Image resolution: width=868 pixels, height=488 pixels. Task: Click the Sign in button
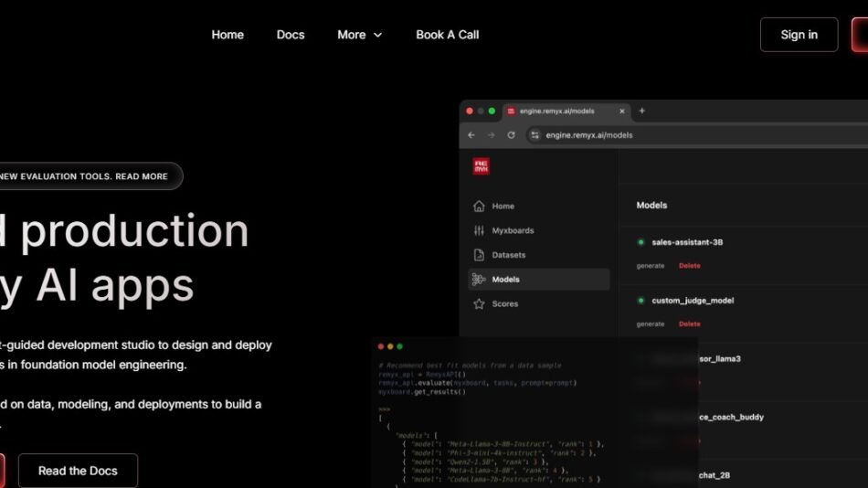799,35
